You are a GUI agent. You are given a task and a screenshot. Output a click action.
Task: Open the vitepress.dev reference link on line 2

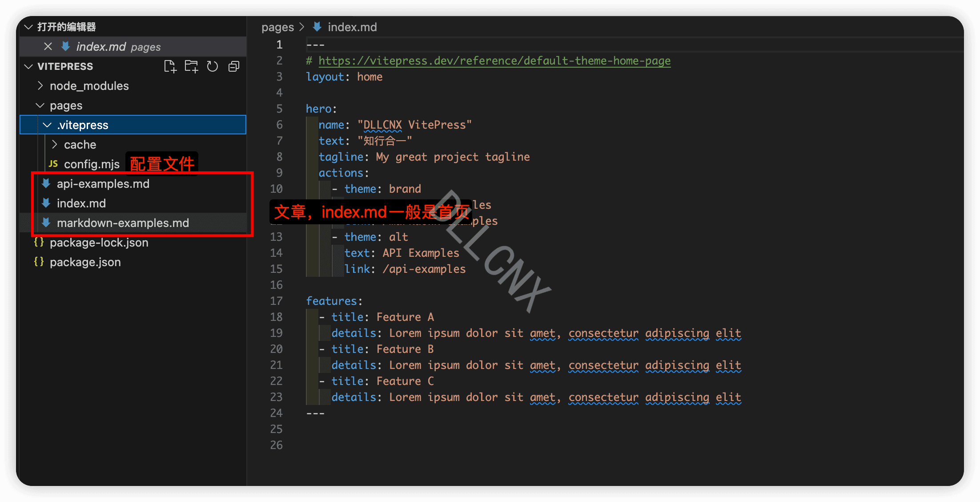(x=494, y=61)
